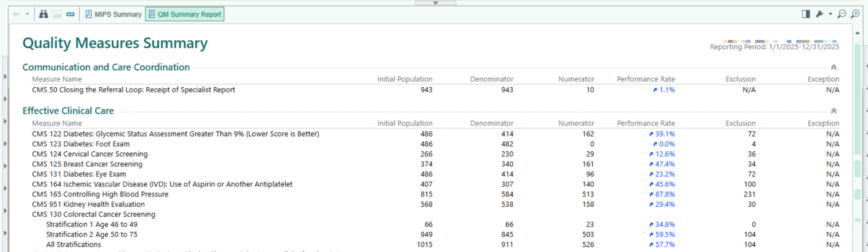Click exclusion value 100 for CMS 164
Screen dimensions: 868x252
coord(750,185)
